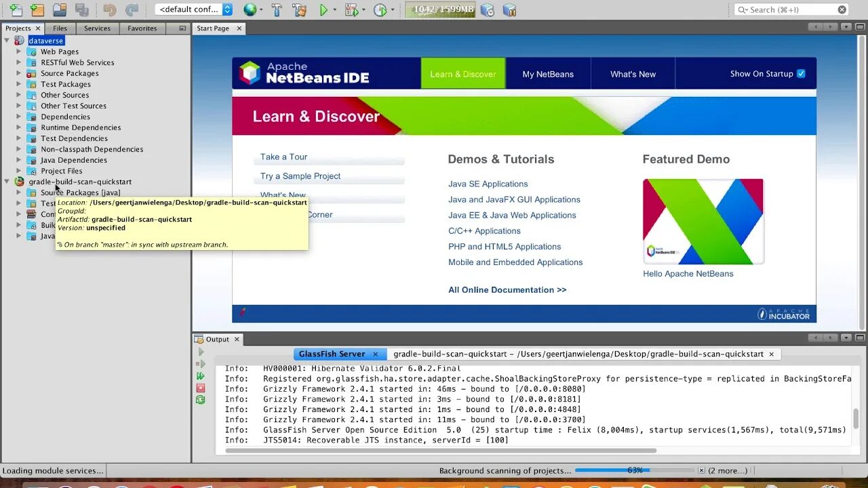Click the Clean and Build Project icon
Screen dimensions: 868x488
299,9
